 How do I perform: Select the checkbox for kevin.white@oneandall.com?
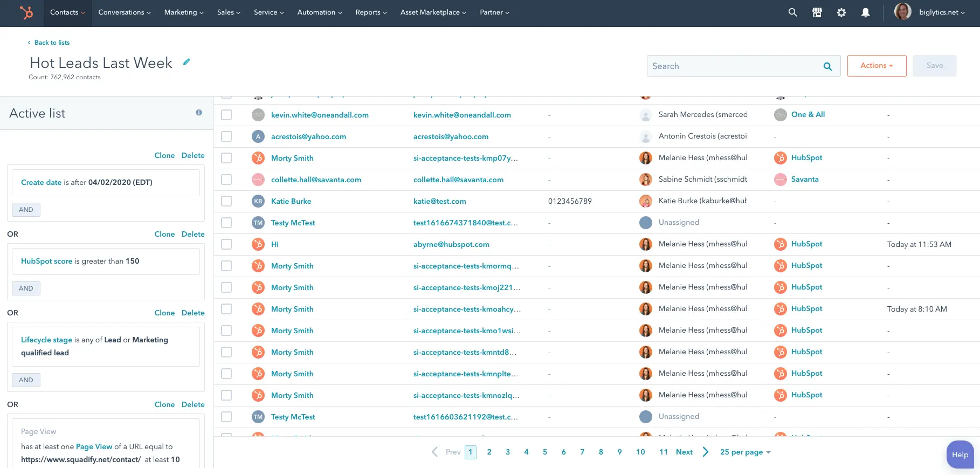click(x=226, y=115)
